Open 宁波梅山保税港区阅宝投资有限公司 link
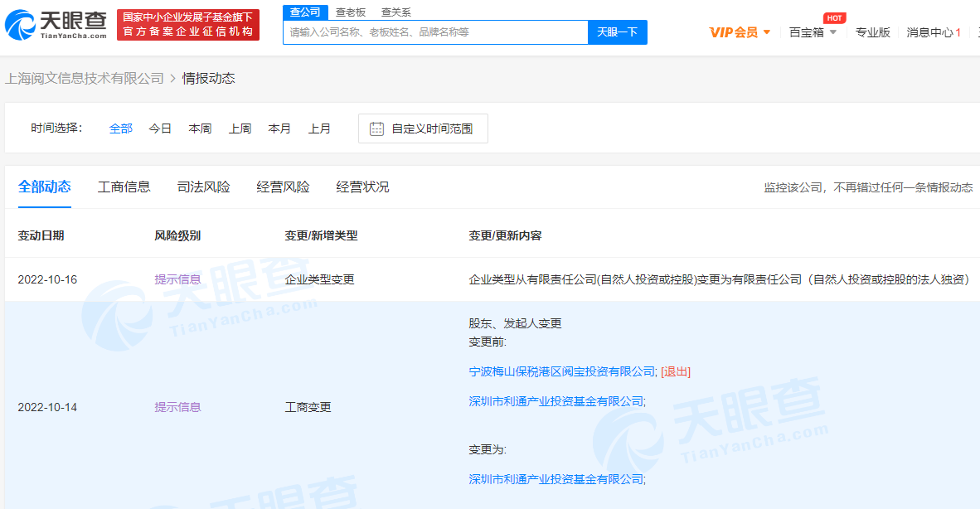The width and height of the screenshot is (980, 509). click(563, 371)
